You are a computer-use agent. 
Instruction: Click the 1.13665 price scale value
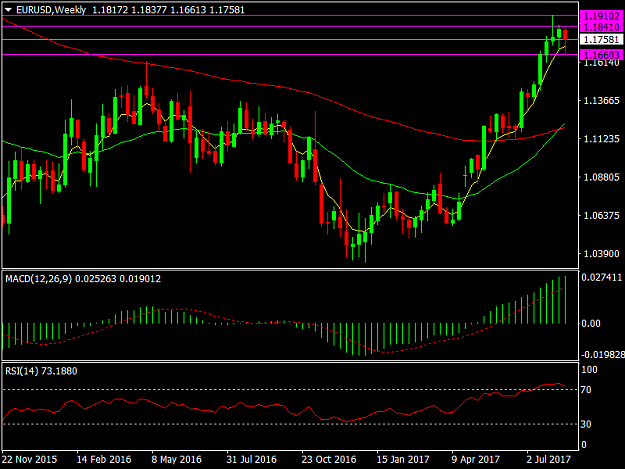(601, 100)
